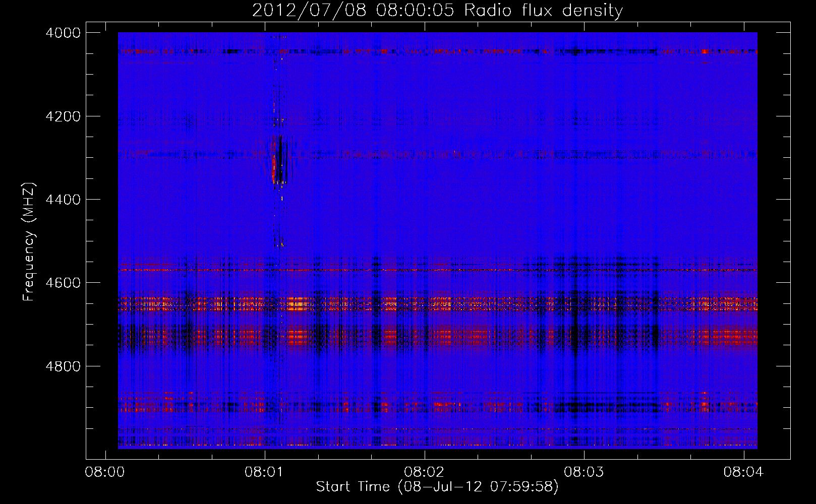Click the '08:03' time axis label
816x504 pixels.
pos(584,472)
